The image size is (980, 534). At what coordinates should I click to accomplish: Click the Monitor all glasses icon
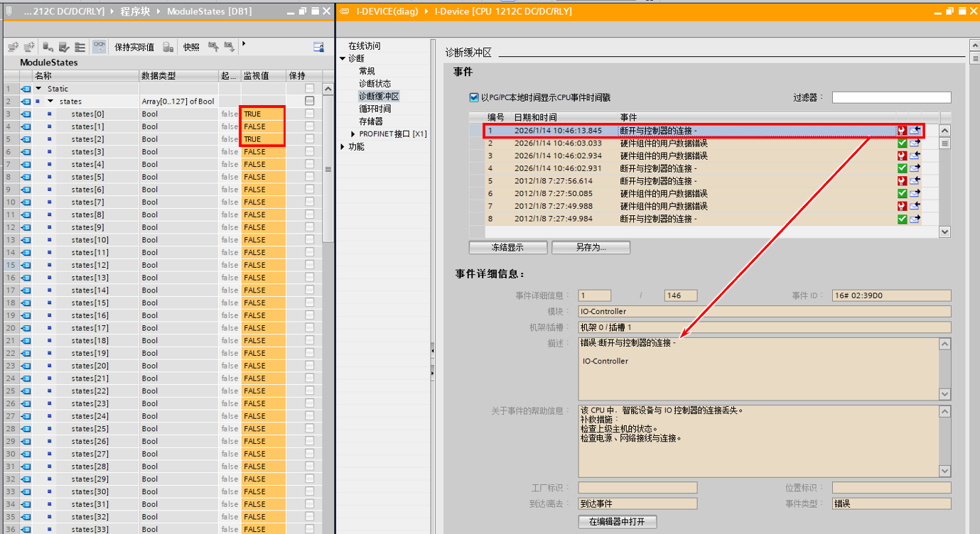click(99, 47)
